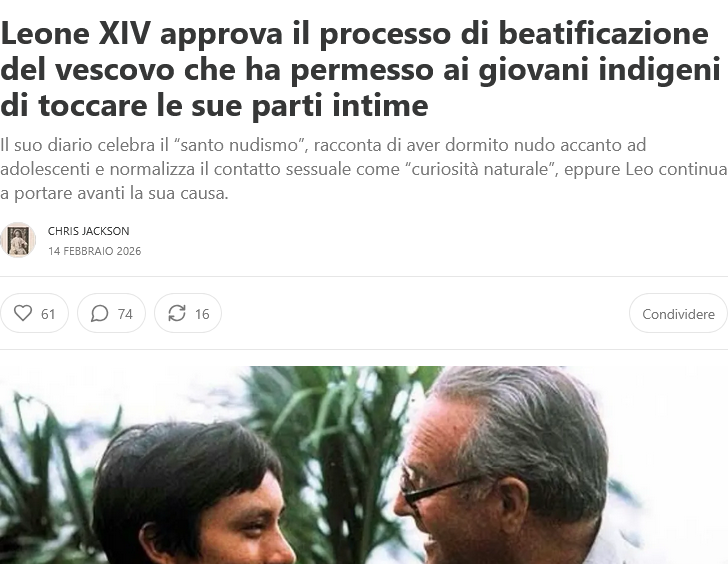Open comments via the speech bubble icon

coord(99,313)
